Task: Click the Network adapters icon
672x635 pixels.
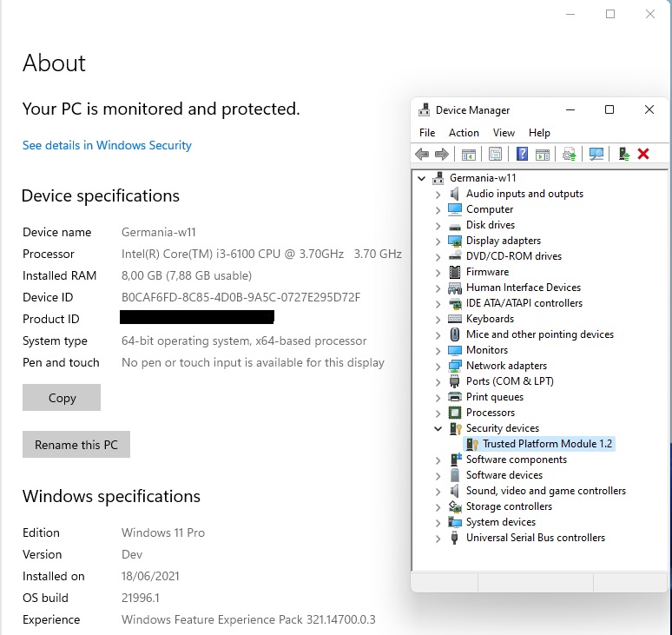Action: pyautogui.click(x=455, y=366)
